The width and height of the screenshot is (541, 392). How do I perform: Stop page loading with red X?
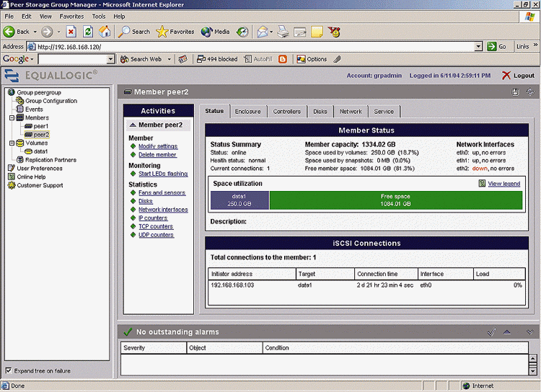[71, 32]
